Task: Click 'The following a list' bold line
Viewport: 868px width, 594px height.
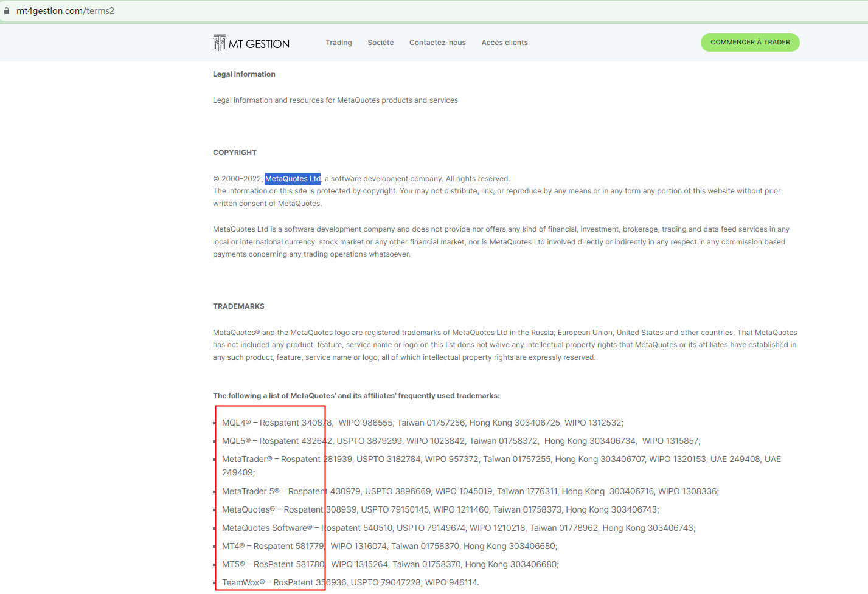Action: pyautogui.click(x=356, y=396)
